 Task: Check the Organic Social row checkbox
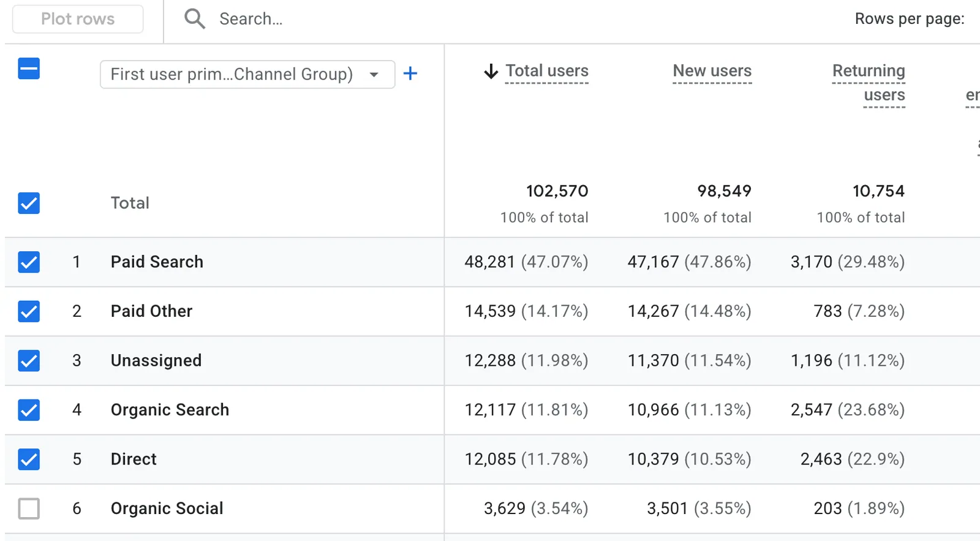pyautogui.click(x=29, y=509)
